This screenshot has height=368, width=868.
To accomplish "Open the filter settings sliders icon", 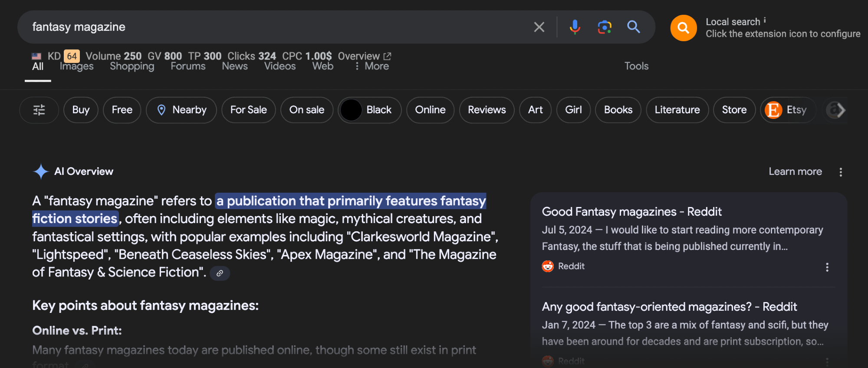I will [39, 110].
